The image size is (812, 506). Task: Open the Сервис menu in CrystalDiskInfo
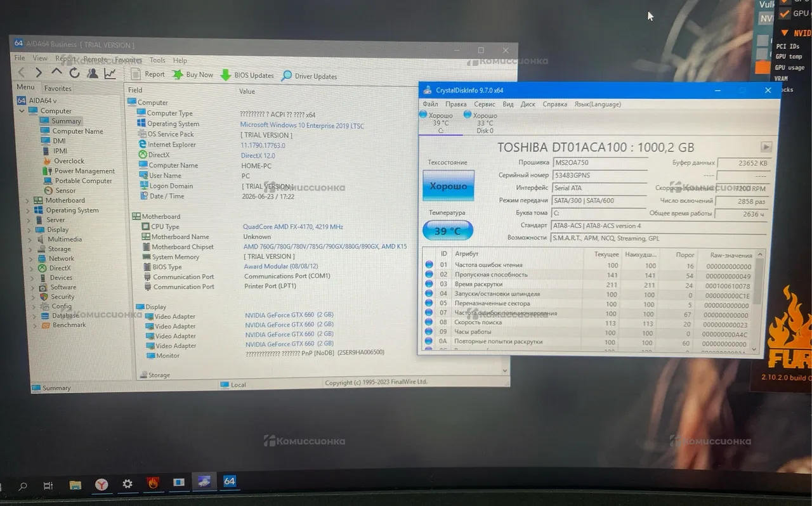(x=485, y=104)
